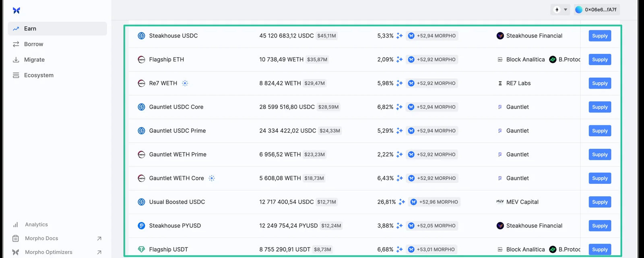Click the Block Analitica curator name in the Flagship ETH row
Screen dimensions: 644x258
click(x=526, y=60)
